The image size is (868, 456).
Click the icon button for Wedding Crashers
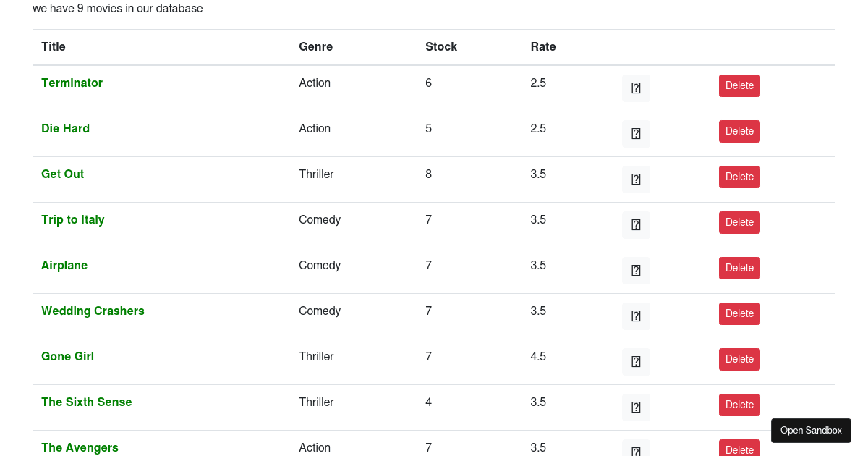636,316
